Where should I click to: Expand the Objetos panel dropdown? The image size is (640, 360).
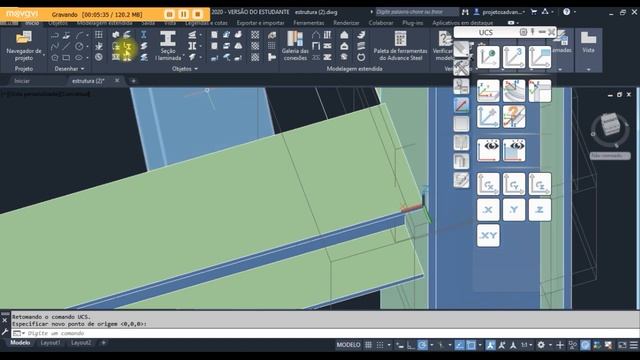point(196,69)
